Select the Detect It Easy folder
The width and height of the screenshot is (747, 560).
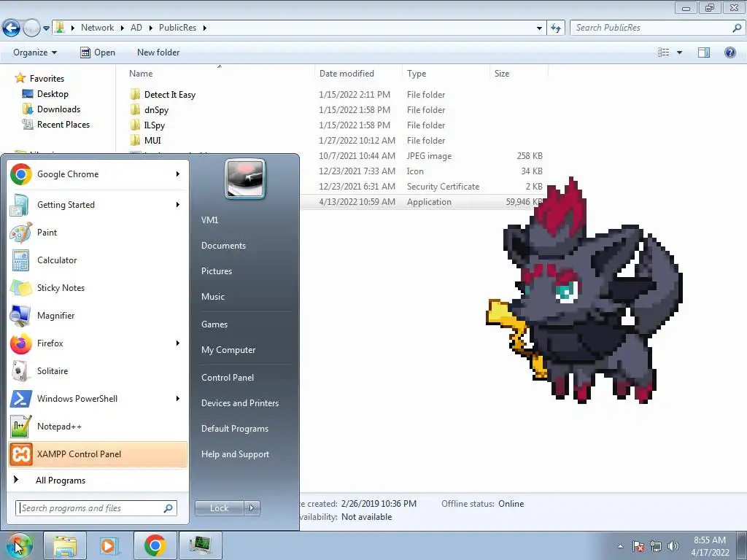pos(170,95)
